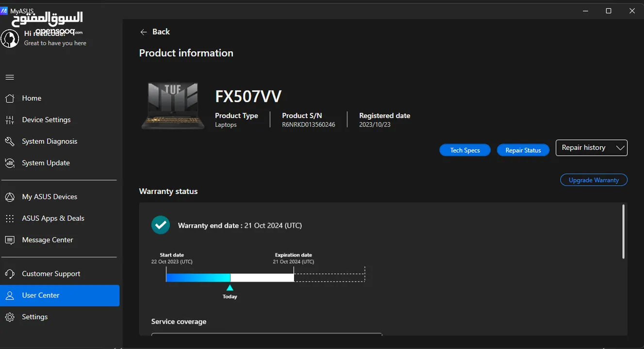
Task: Click the back arrow icon
Action: [144, 32]
